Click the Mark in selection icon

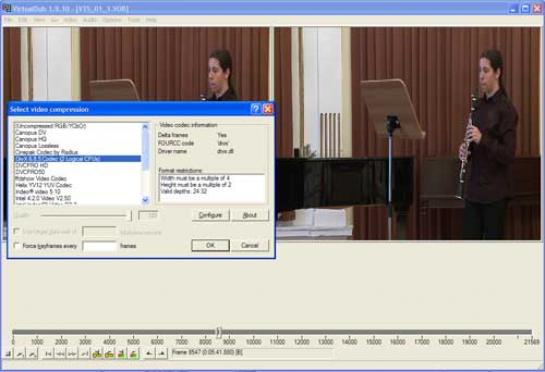[149, 354]
